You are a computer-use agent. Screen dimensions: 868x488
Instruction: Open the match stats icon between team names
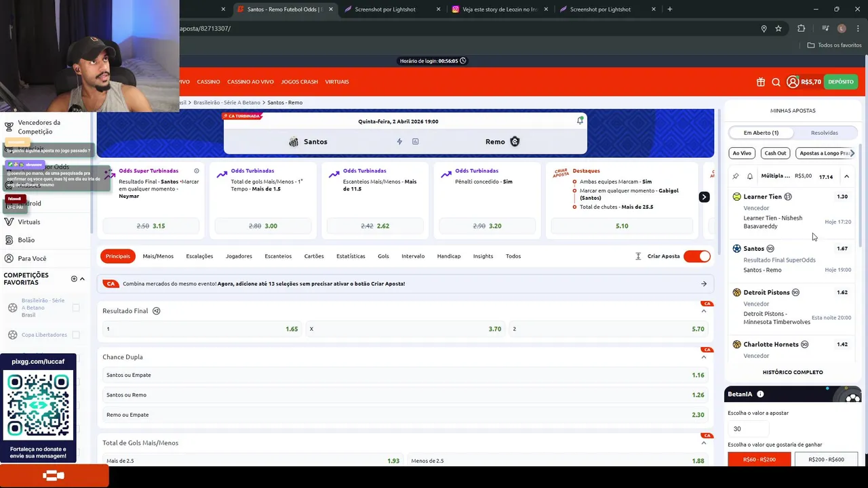coord(416,142)
